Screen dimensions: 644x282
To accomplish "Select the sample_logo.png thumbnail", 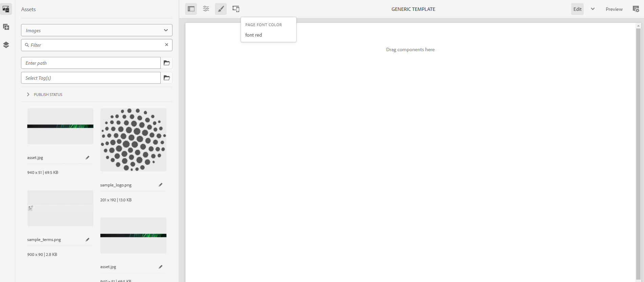I will pos(133,140).
